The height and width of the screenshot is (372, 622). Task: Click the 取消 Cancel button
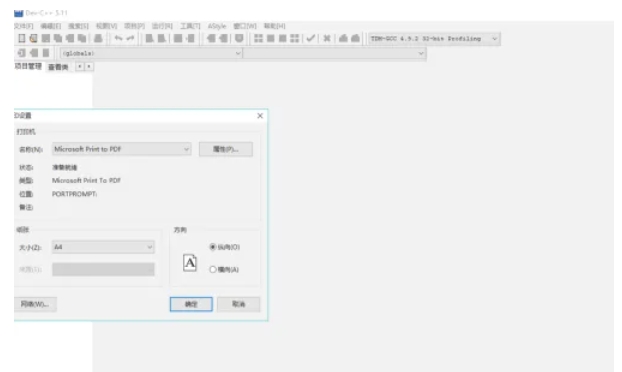(x=238, y=304)
